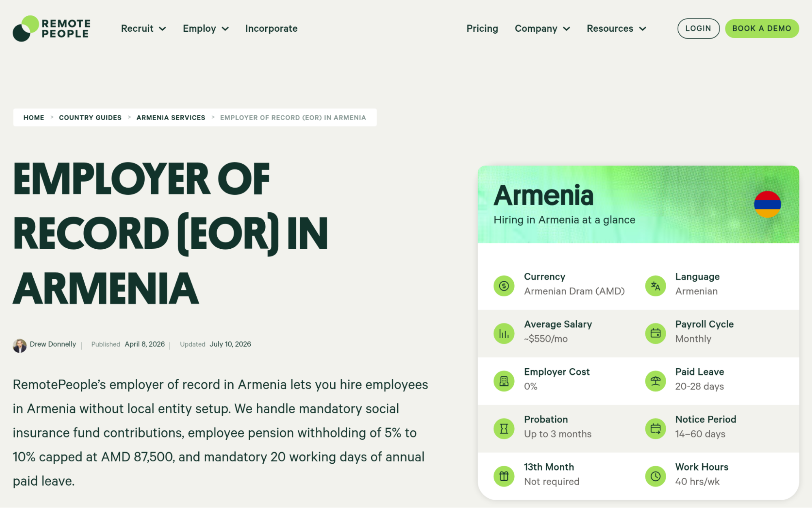
Task: Open author Drew Donnelly's name link
Action: coord(53,344)
